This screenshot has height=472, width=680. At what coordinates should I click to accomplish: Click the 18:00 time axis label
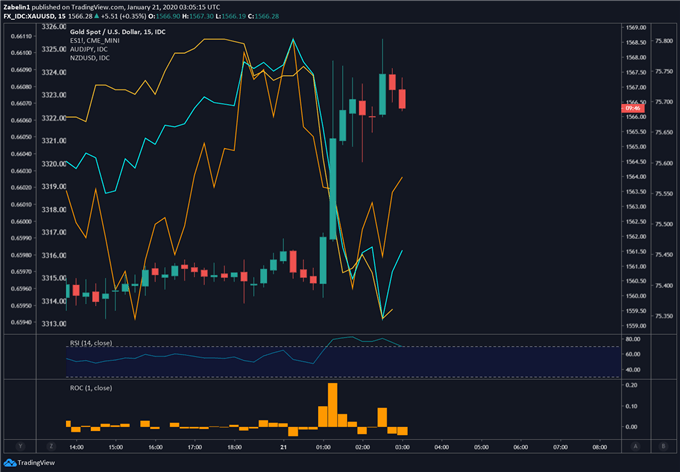tap(235, 447)
